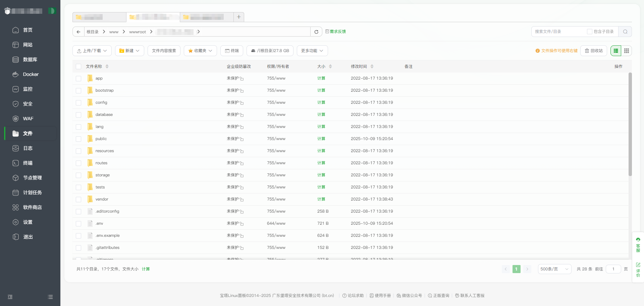This screenshot has height=306, width=644.
Task: Expand the 上传/下载 dropdown
Action: 92,51
